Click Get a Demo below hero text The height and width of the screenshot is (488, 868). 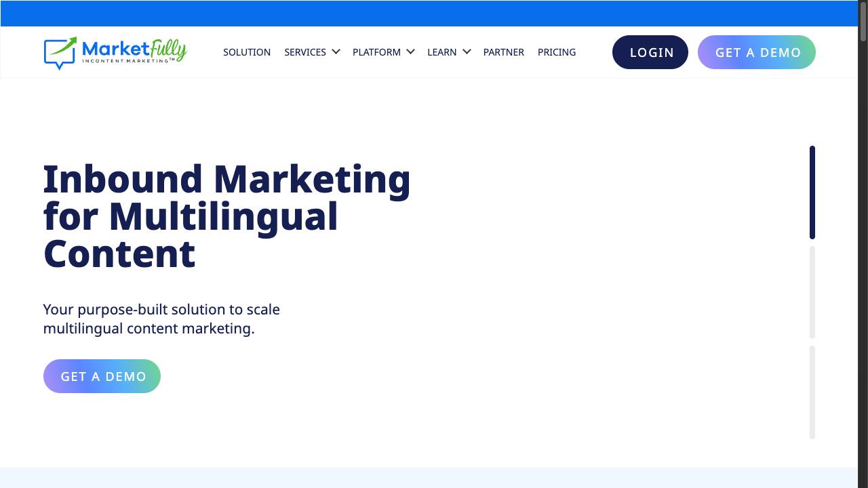click(x=102, y=376)
